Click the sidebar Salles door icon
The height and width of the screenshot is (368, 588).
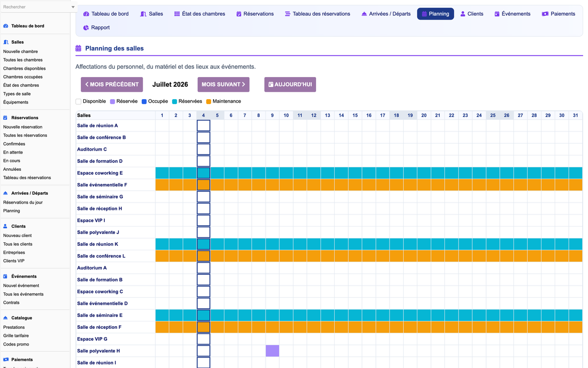coord(6,42)
